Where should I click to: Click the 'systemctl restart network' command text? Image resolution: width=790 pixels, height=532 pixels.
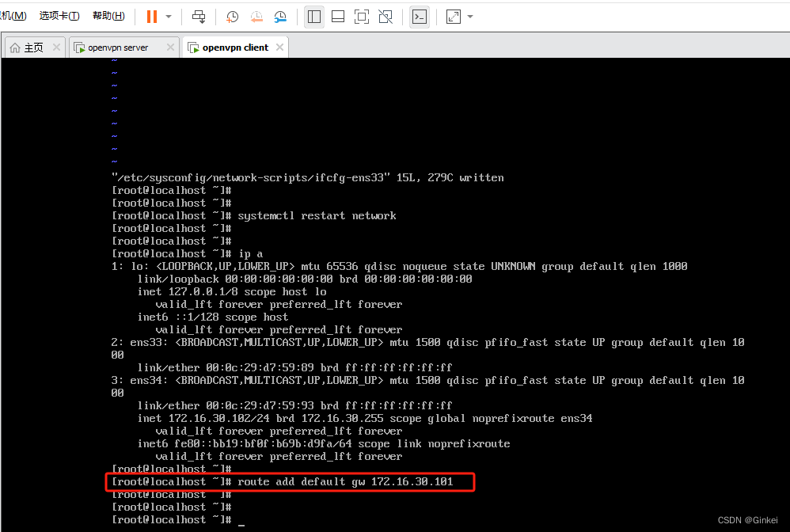pos(317,215)
